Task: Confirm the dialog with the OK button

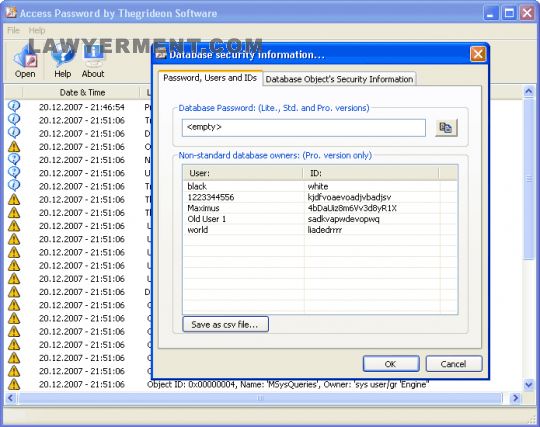Action: [391, 364]
